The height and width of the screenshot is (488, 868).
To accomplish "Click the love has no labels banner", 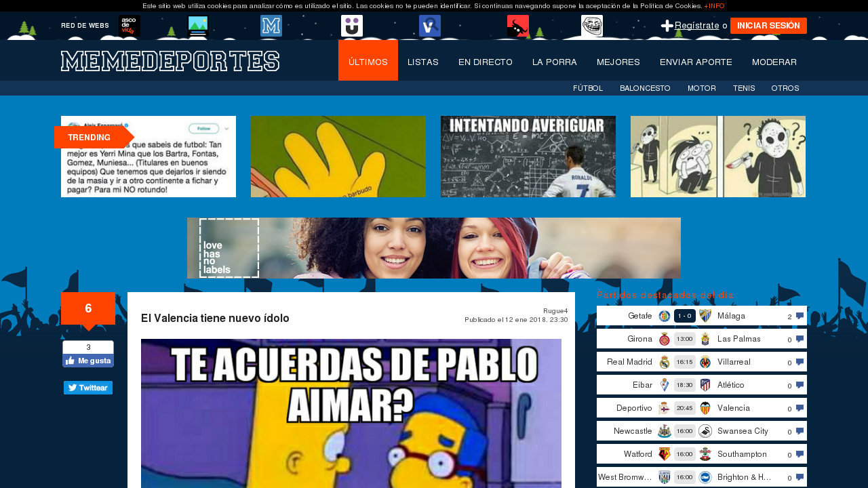I will click(x=434, y=248).
